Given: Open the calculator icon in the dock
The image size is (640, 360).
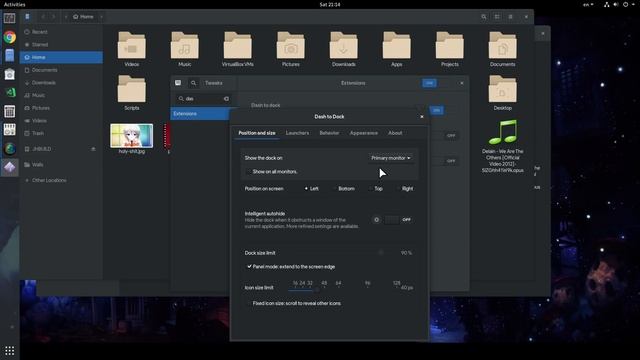Looking at the screenshot, I should pos(10,111).
